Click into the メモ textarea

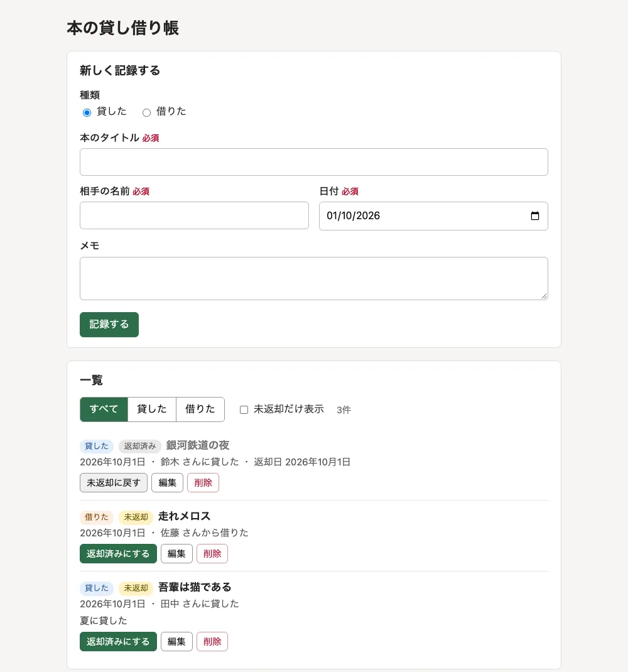(314, 279)
